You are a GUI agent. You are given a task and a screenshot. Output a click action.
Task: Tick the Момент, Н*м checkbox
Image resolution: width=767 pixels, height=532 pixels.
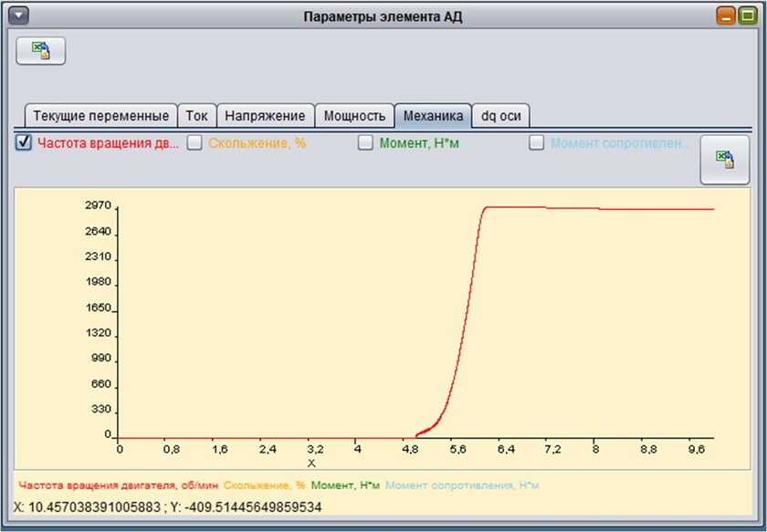click(365, 142)
